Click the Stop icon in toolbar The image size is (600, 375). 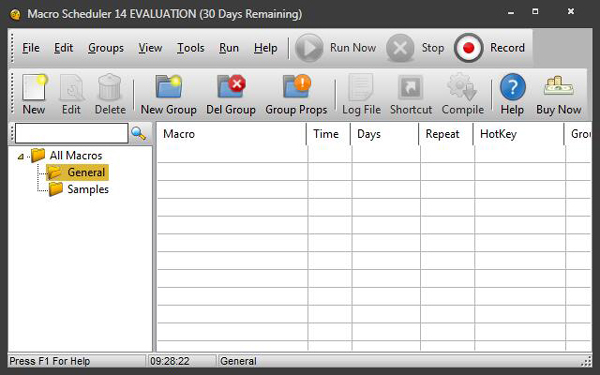pyautogui.click(x=400, y=48)
